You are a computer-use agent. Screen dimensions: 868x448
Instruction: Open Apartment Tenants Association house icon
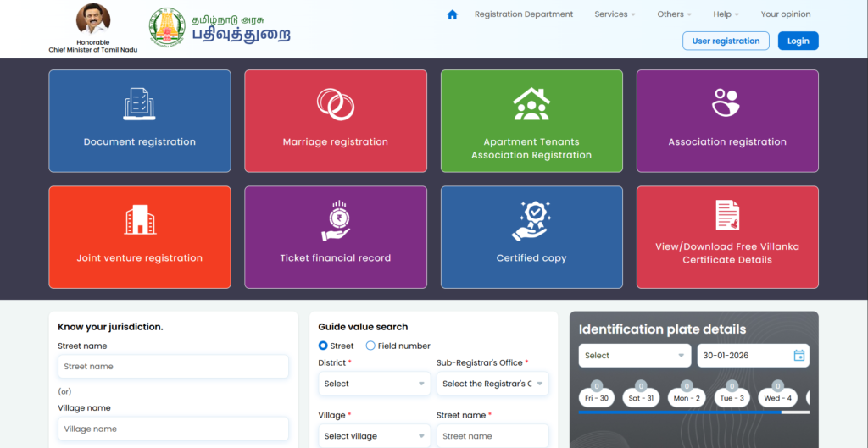click(531, 104)
